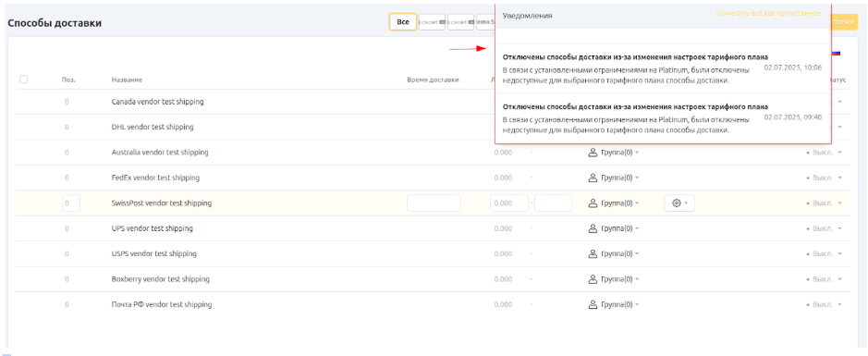This screenshot has height=356, width=868.
Task: Sort by the "Поз." column header
Action: [68, 80]
